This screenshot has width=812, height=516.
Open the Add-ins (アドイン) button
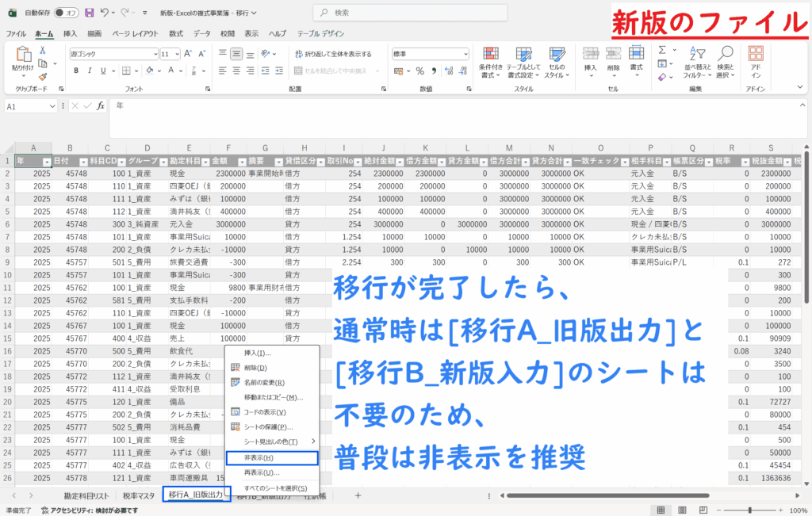coord(756,61)
